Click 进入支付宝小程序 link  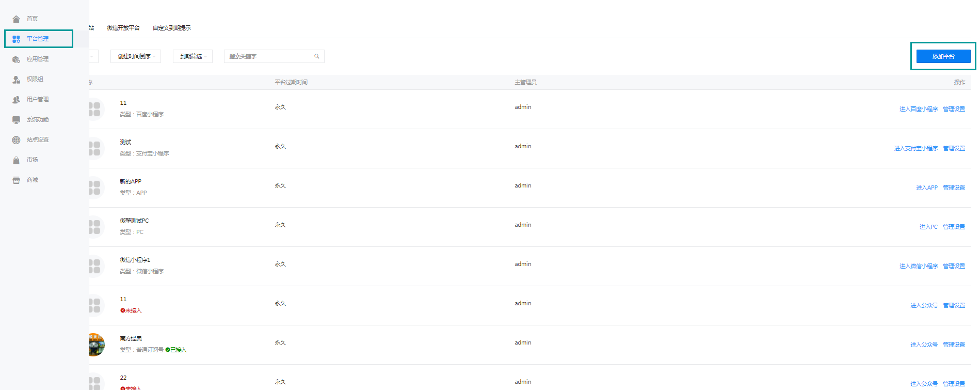pyautogui.click(x=916, y=148)
